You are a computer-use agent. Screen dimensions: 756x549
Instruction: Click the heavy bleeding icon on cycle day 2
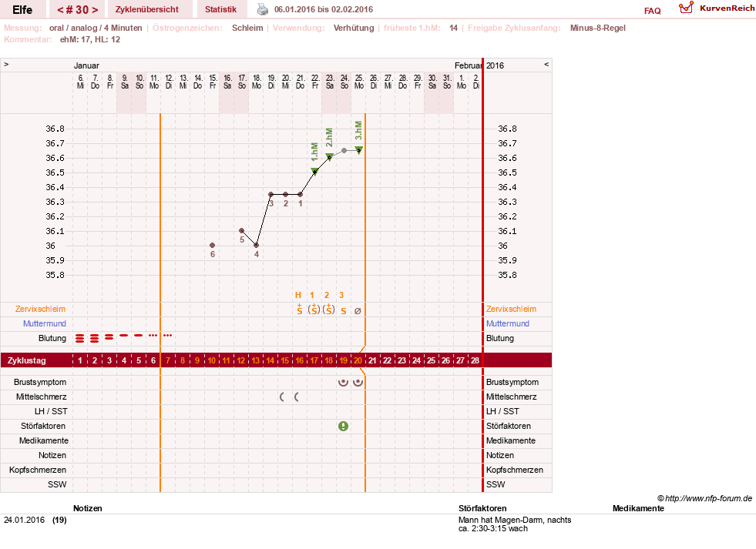point(95,339)
